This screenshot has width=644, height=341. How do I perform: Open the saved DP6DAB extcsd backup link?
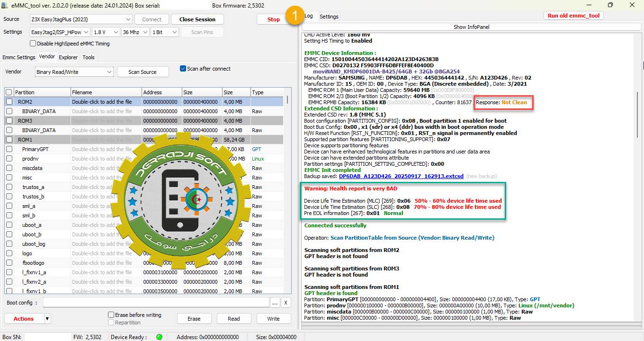point(401,176)
